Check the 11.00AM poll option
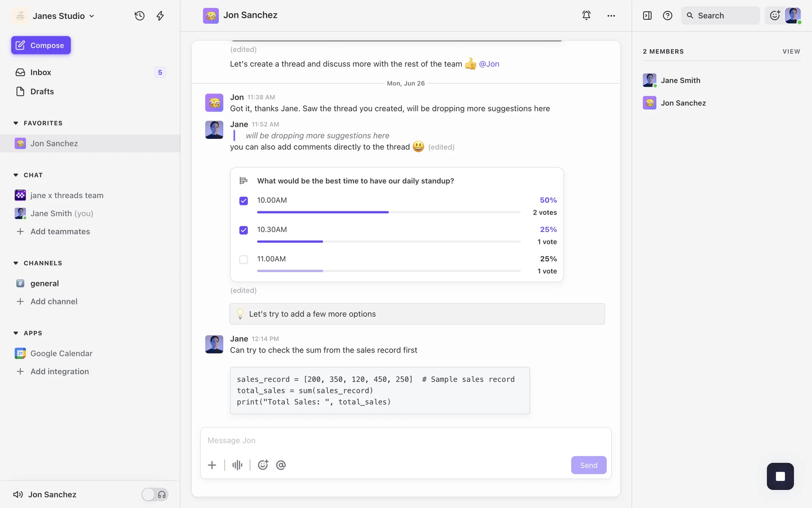Viewport: 812px width, 508px height. (x=244, y=259)
